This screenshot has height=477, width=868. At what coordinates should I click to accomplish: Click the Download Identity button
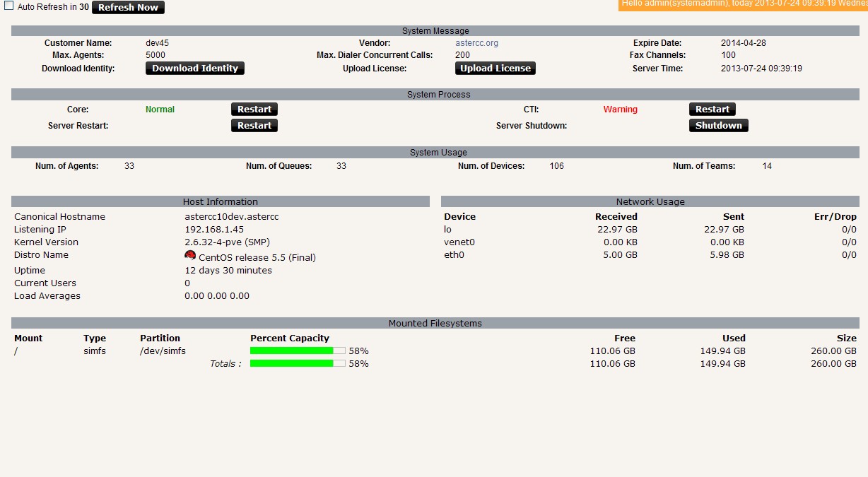pos(195,69)
